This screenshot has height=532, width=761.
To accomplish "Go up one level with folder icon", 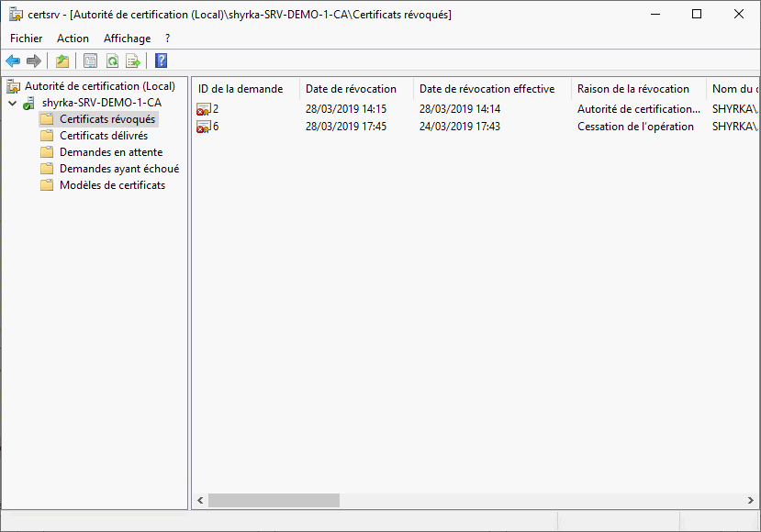I will [x=62, y=61].
